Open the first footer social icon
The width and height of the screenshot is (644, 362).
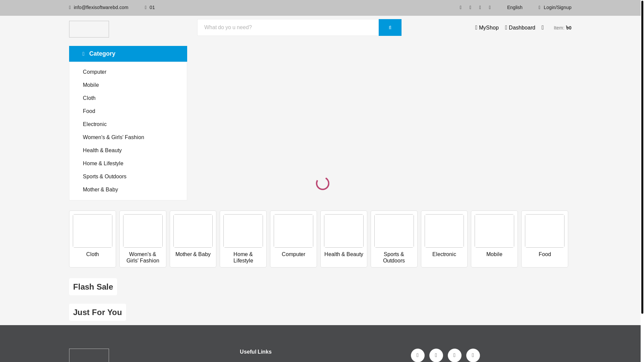(418, 355)
